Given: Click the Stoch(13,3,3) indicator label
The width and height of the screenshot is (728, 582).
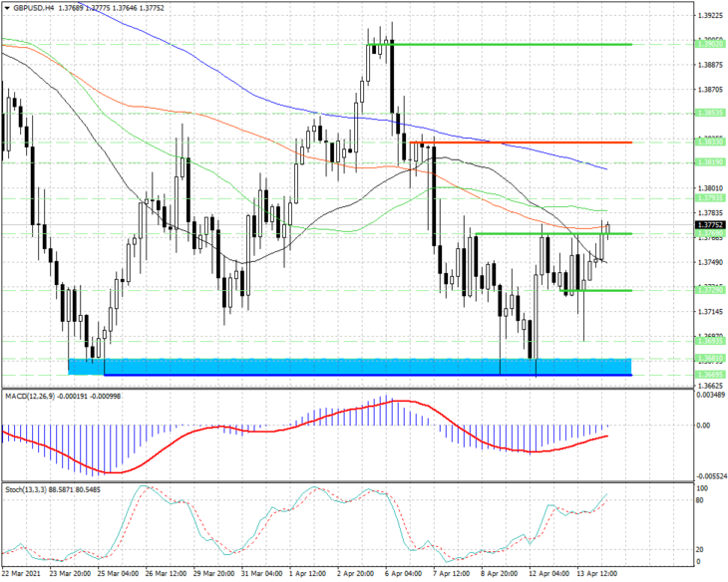Looking at the screenshot, I should (26, 489).
